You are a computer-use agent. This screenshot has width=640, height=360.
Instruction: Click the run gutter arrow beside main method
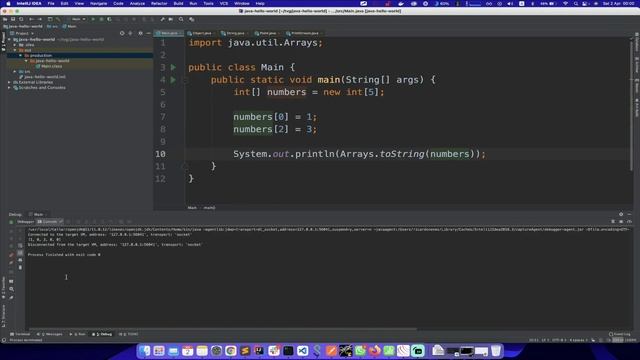(x=173, y=80)
